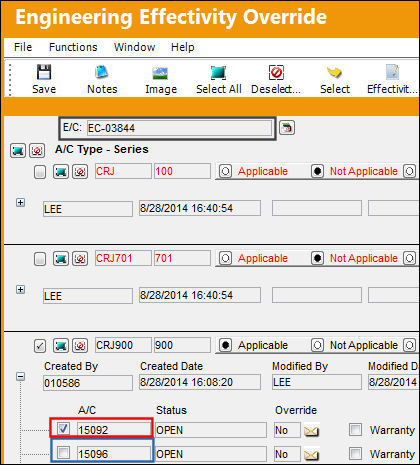The height and width of the screenshot is (465, 420).
Task: Check the A/C 15096 checkbox
Action: [63, 453]
